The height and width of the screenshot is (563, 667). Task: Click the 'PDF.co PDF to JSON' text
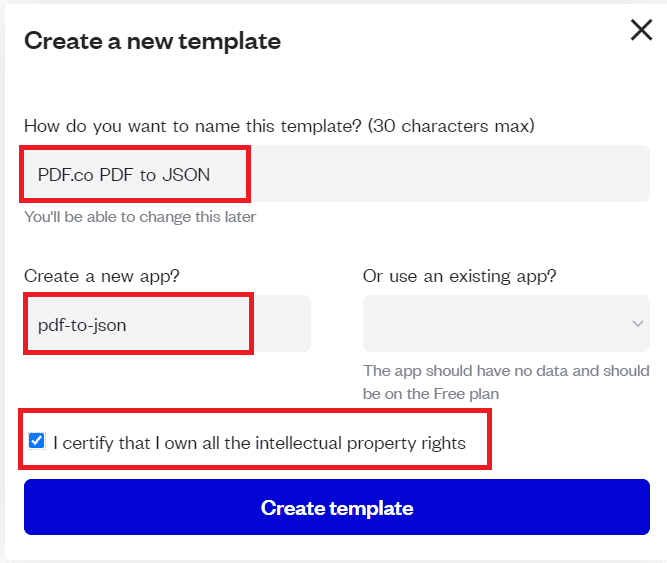coord(124,175)
